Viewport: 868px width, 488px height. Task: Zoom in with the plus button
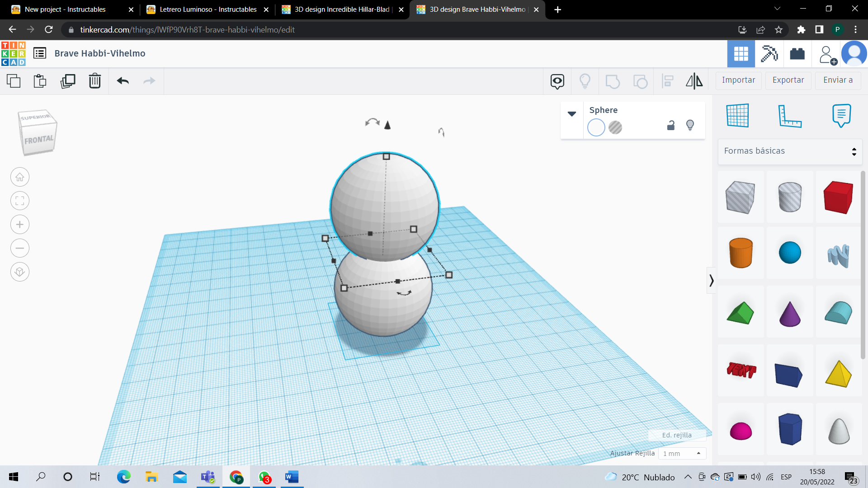(x=20, y=225)
